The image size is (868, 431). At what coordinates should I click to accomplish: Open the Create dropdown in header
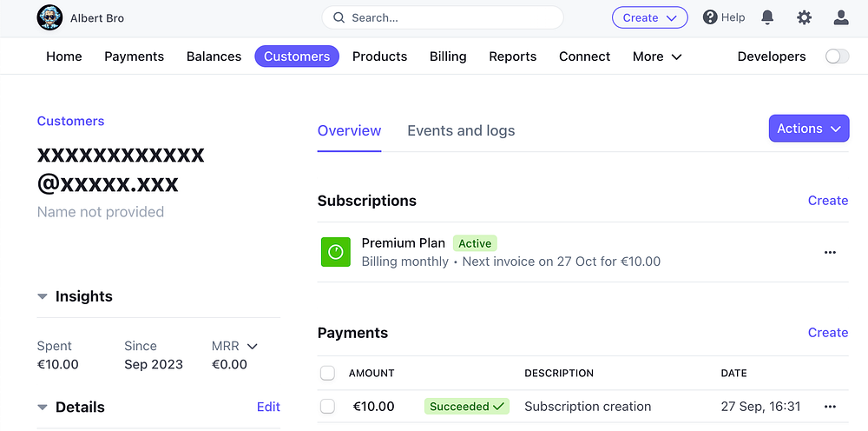coord(649,17)
